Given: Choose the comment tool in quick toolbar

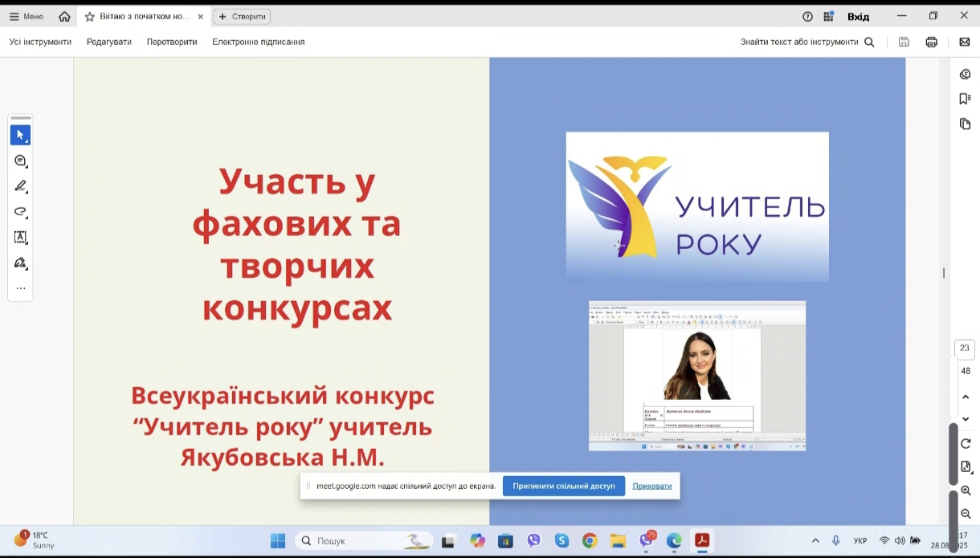Looking at the screenshot, I should 21,161.
